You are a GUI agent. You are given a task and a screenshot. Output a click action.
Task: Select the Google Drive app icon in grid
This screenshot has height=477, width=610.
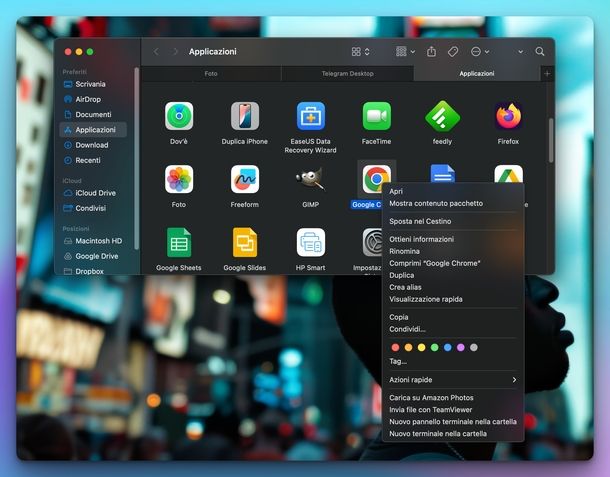[508, 174]
